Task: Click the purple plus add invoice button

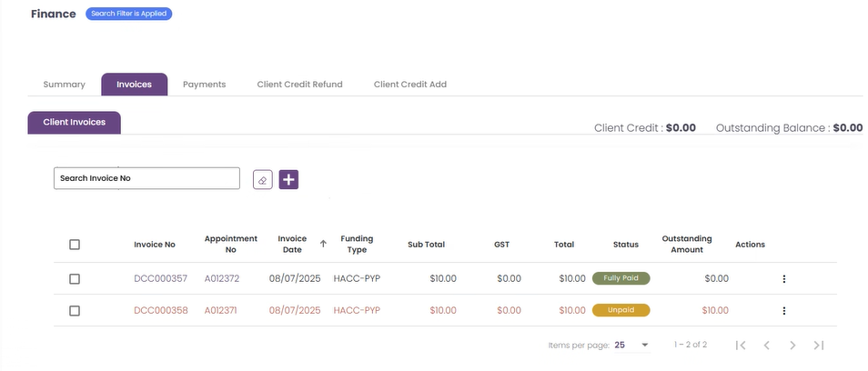Action: (288, 180)
